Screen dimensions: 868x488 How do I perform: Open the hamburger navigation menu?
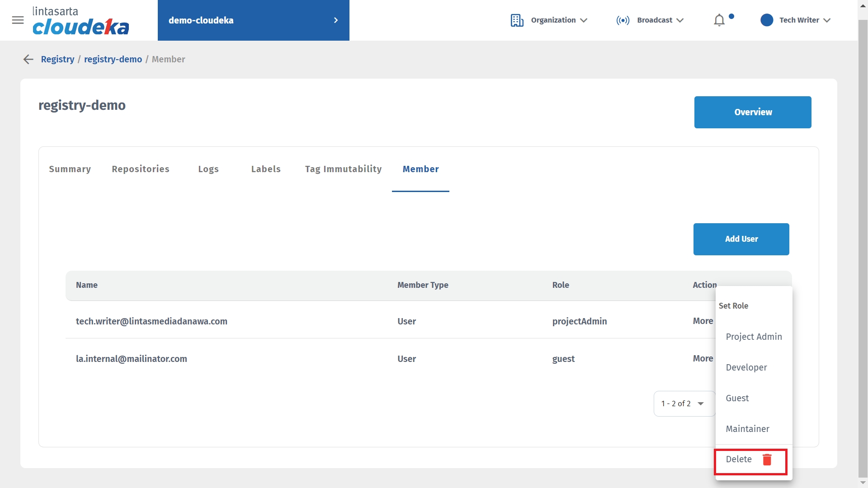18,20
